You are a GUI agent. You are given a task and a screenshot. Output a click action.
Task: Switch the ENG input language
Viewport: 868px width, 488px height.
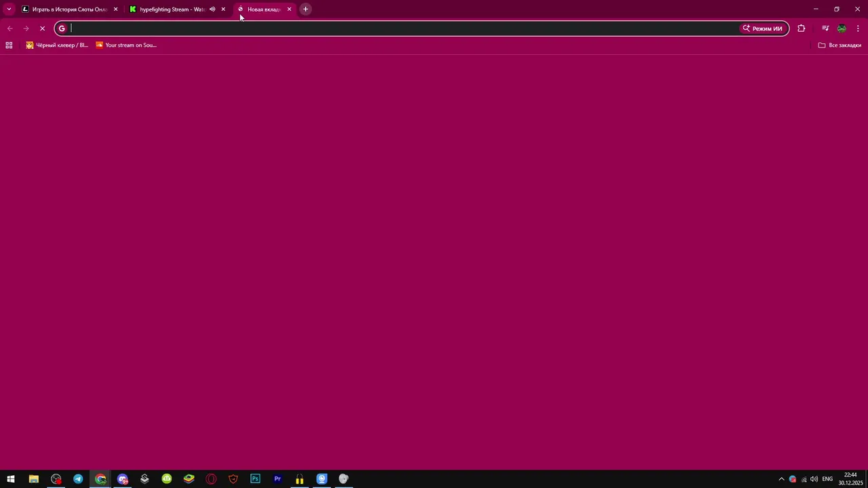point(827,479)
